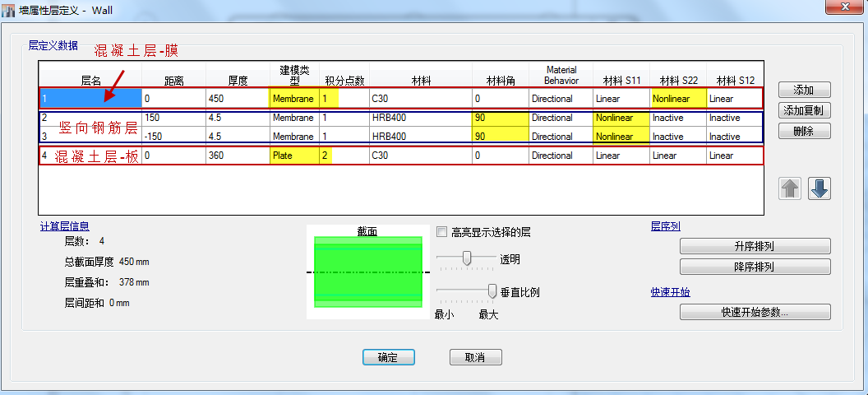Click the move layer up arrow icon
868x395 pixels.
790,188
